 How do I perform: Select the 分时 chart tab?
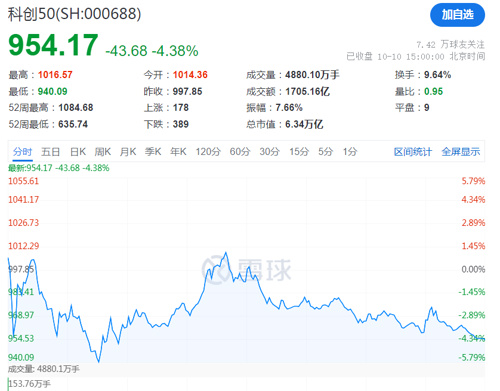pos(23,152)
